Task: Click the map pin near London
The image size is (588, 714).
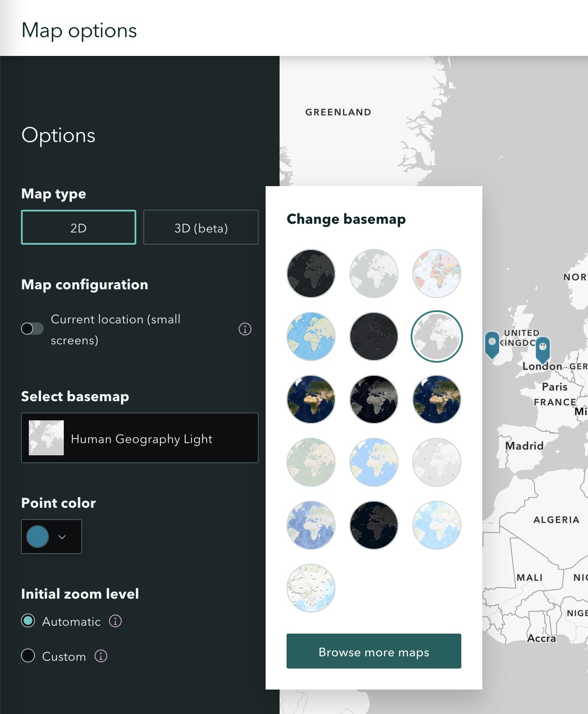Action: click(543, 348)
